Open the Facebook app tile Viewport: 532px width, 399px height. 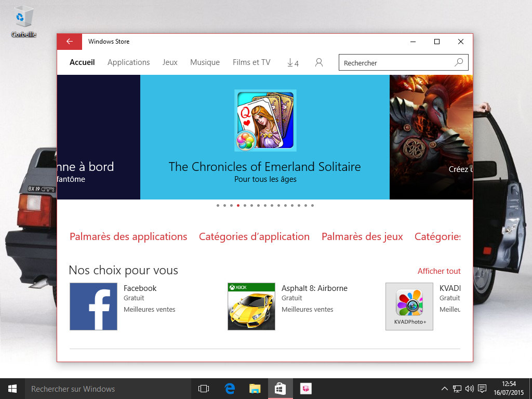pyautogui.click(x=94, y=307)
